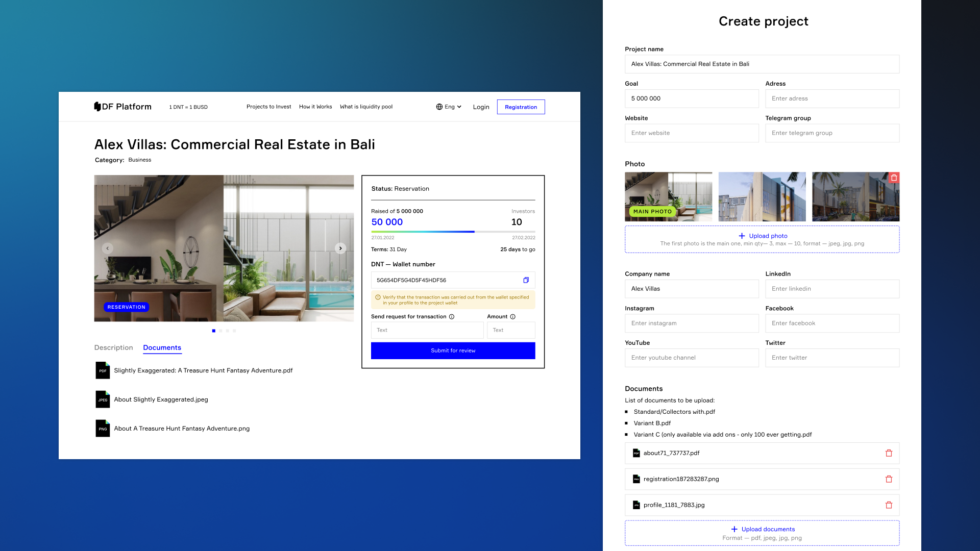
Task: Click the globe language icon
Action: [439, 107]
